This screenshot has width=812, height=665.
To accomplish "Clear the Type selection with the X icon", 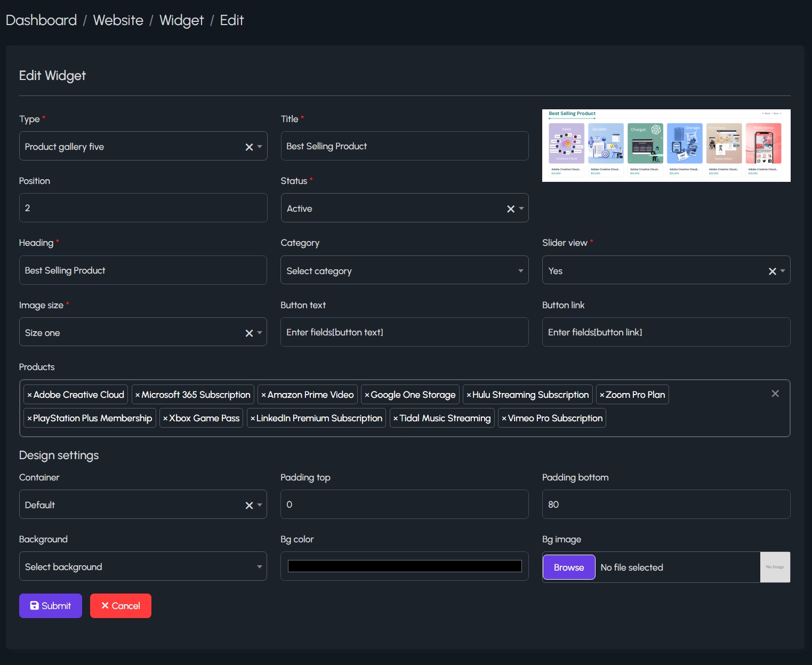I will [x=249, y=147].
